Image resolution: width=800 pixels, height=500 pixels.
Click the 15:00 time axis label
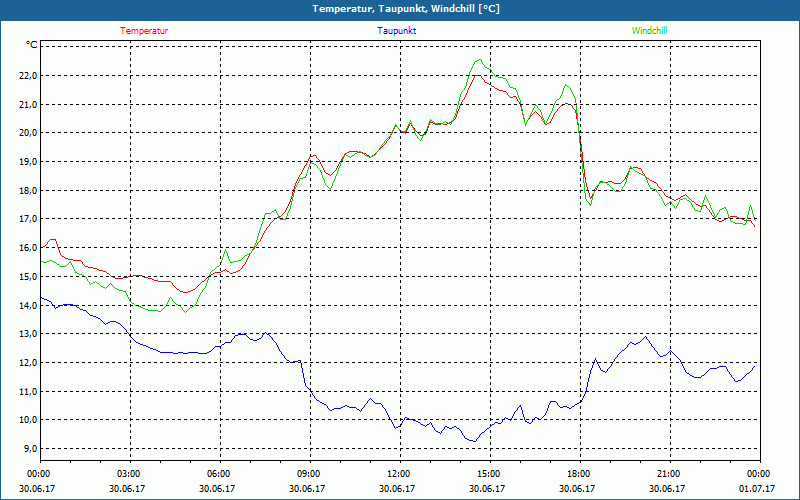490,474
